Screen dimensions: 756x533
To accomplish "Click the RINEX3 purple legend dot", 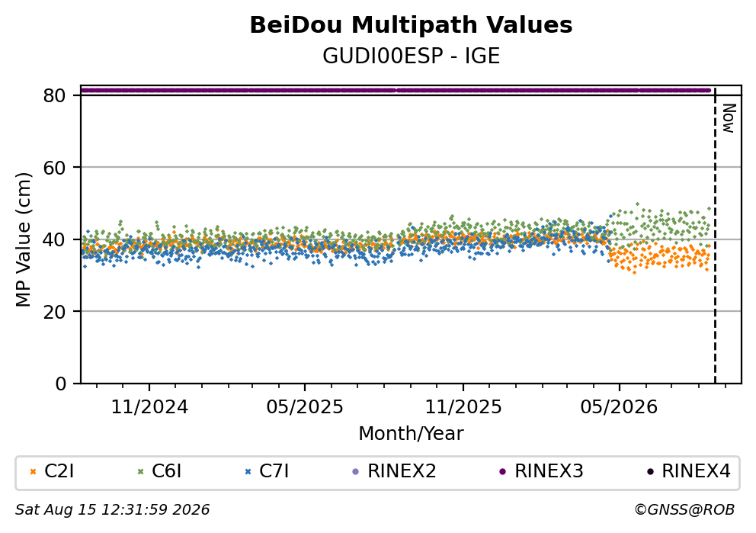I will click(x=503, y=472).
